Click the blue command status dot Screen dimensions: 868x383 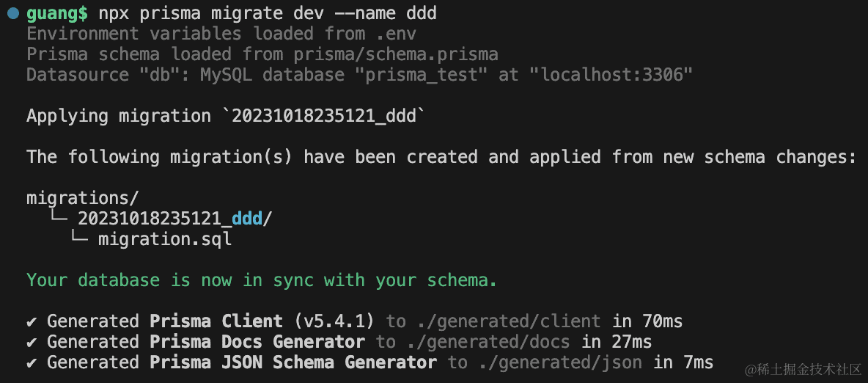pos(13,13)
